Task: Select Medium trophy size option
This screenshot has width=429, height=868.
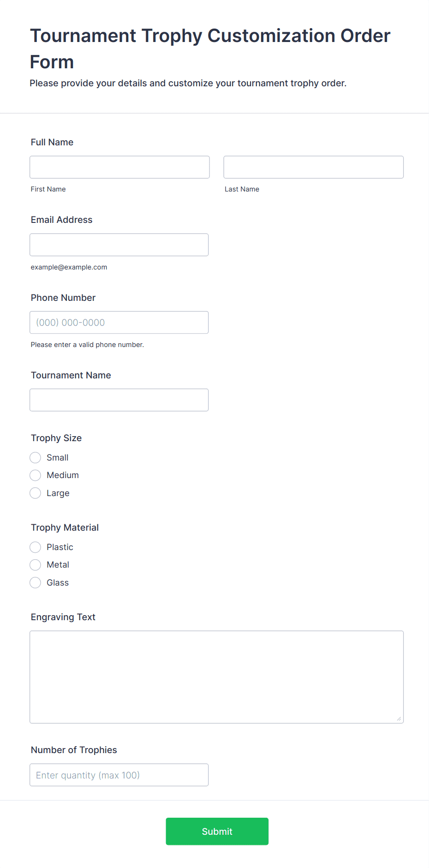Action: click(36, 475)
